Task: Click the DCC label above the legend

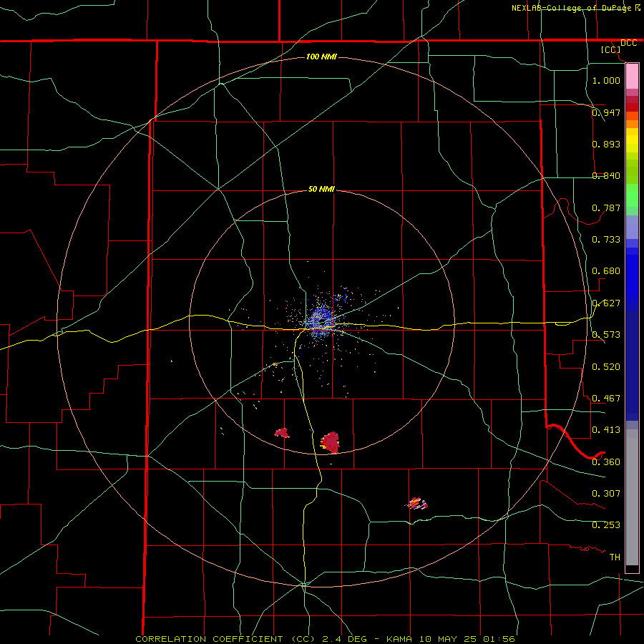Action: (628, 43)
